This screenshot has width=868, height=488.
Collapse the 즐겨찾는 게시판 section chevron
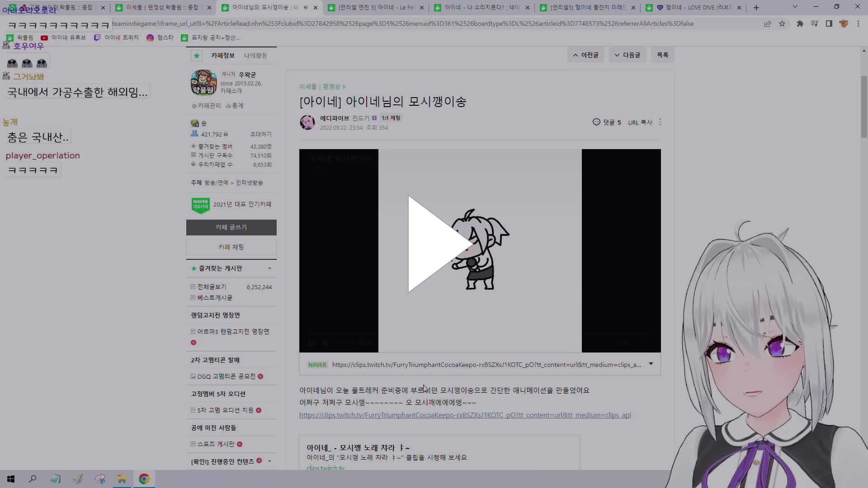[x=270, y=268]
